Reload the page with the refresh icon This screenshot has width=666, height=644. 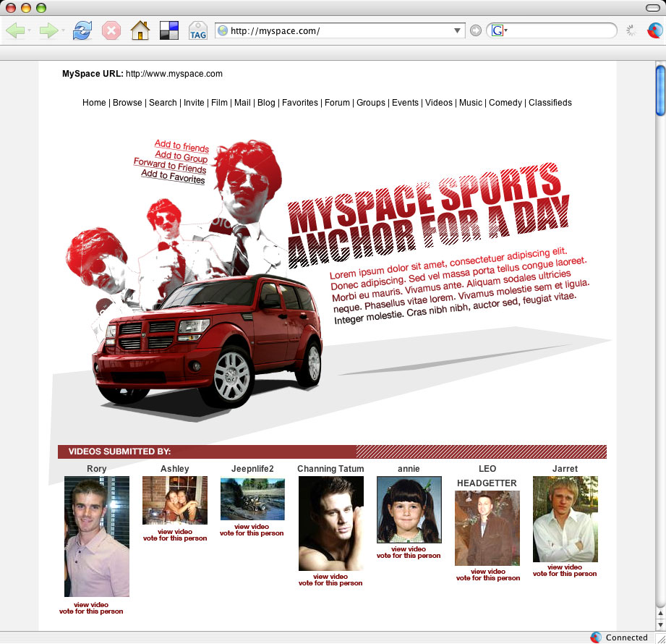tap(82, 30)
